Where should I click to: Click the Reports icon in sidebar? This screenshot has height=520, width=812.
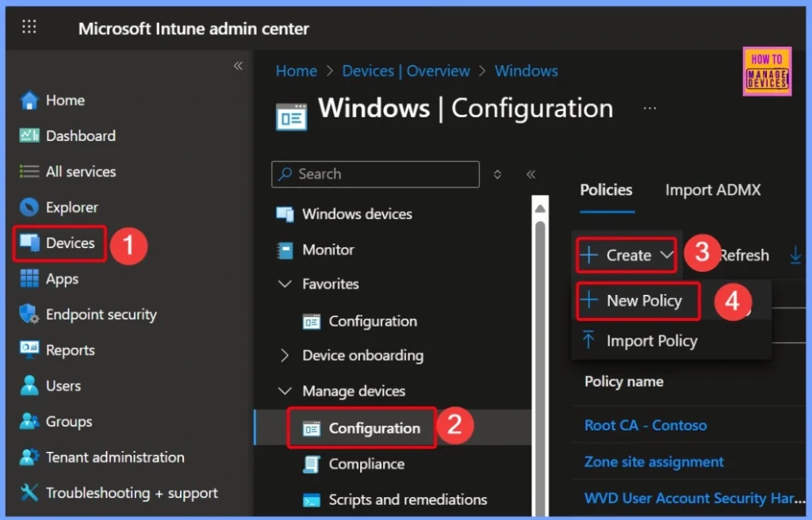coord(29,349)
